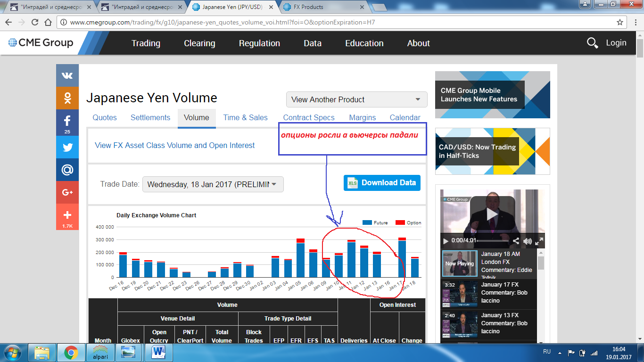Open Word from taskbar
The height and width of the screenshot is (362, 644).
[158, 352]
